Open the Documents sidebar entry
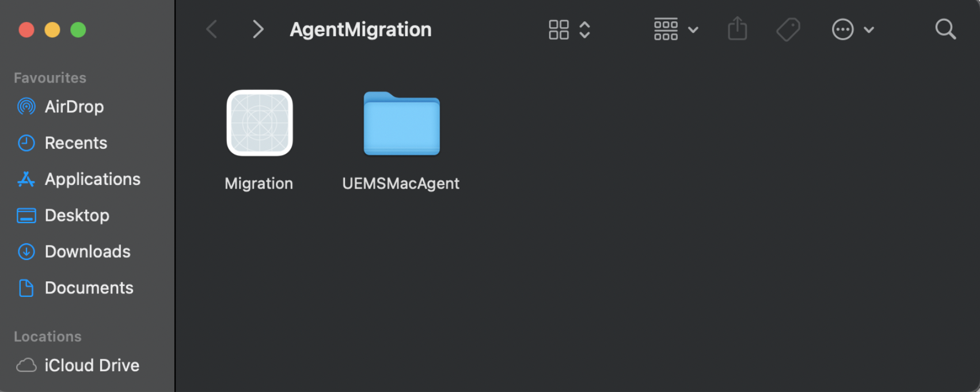Image resolution: width=980 pixels, height=392 pixels. [x=89, y=288]
